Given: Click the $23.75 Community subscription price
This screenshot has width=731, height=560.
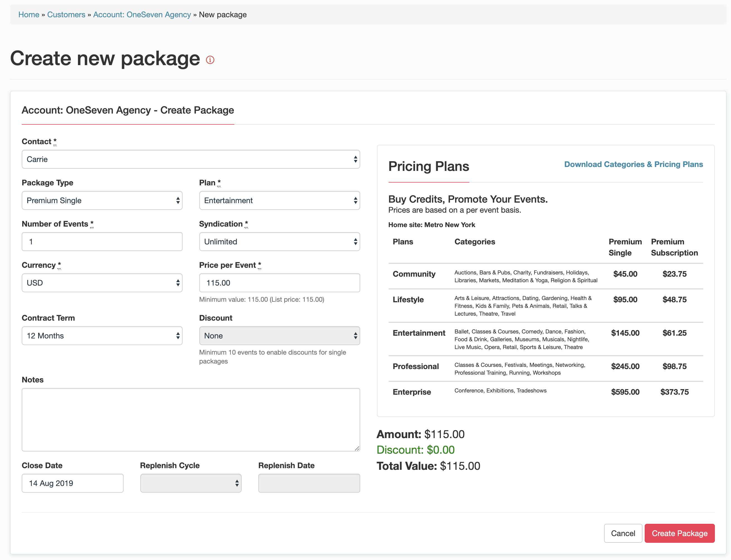Looking at the screenshot, I should [x=674, y=274].
